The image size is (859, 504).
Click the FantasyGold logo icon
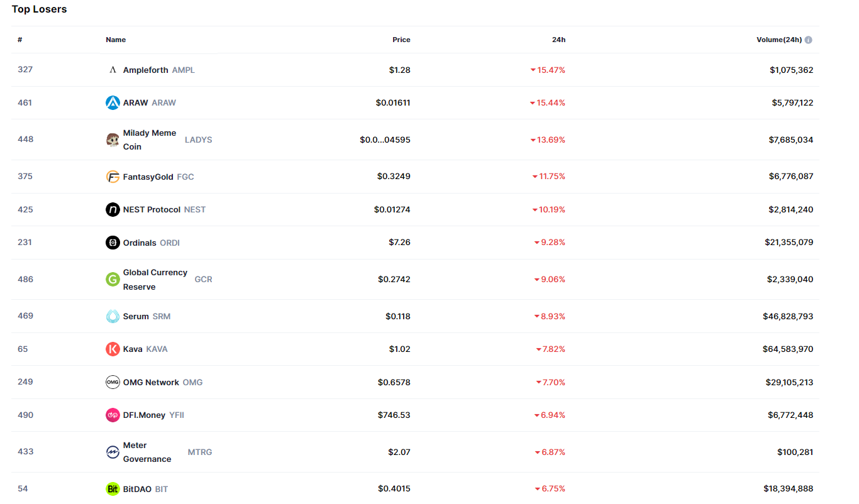[113, 177]
